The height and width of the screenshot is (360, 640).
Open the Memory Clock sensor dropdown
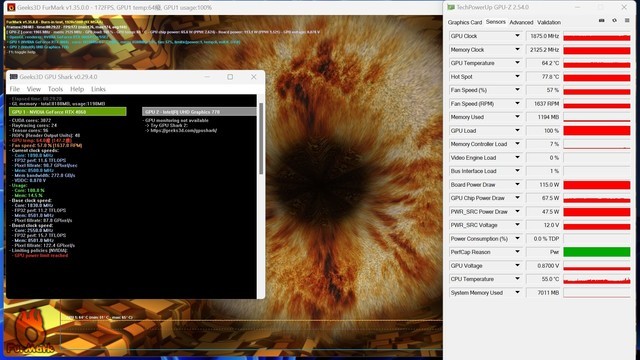517,49
